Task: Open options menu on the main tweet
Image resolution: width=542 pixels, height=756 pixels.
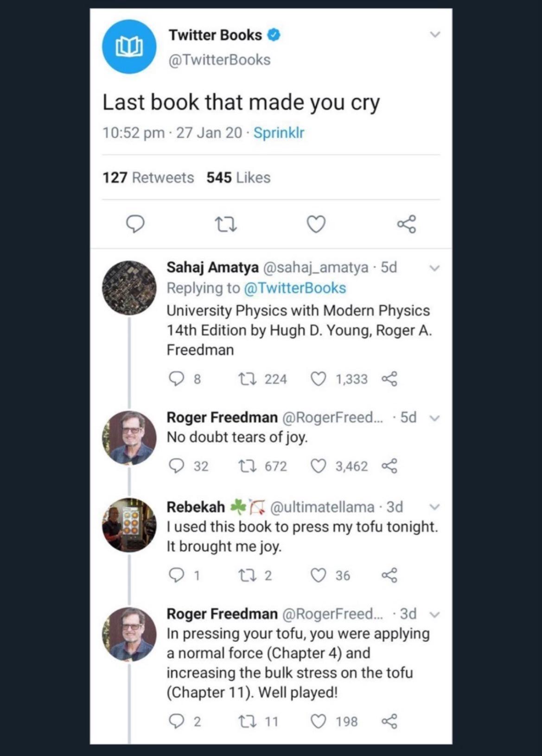Action: pyautogui.click(x=434, y=34)
